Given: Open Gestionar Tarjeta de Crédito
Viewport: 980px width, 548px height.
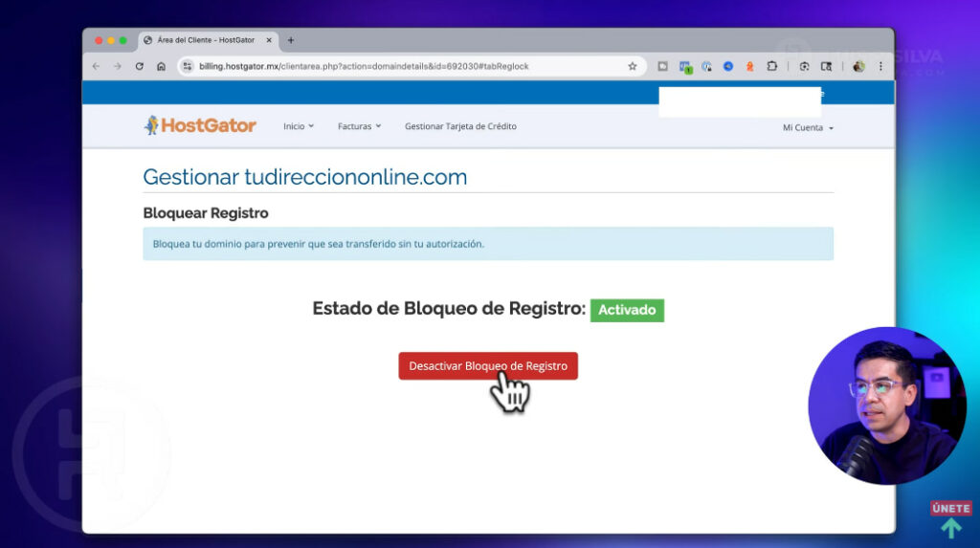Looking at the screenshot, I should pos(460,126).
